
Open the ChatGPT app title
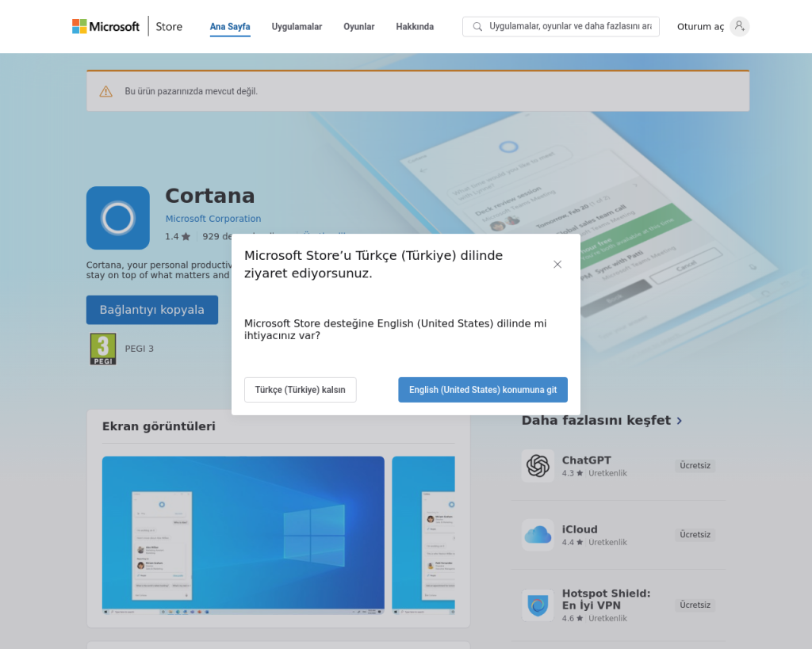click(x=586, y=460)
